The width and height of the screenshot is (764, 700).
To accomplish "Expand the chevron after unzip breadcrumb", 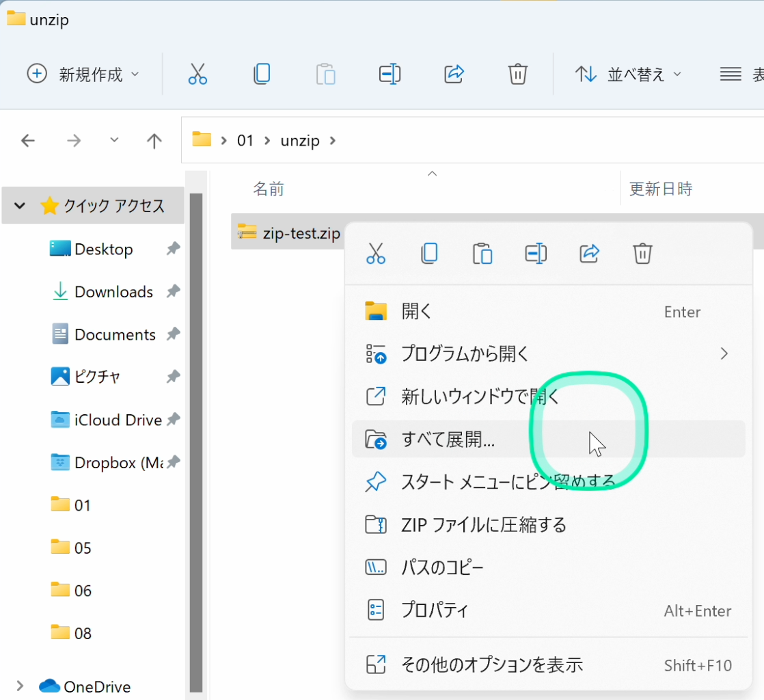I will click(x=333, y=141).
